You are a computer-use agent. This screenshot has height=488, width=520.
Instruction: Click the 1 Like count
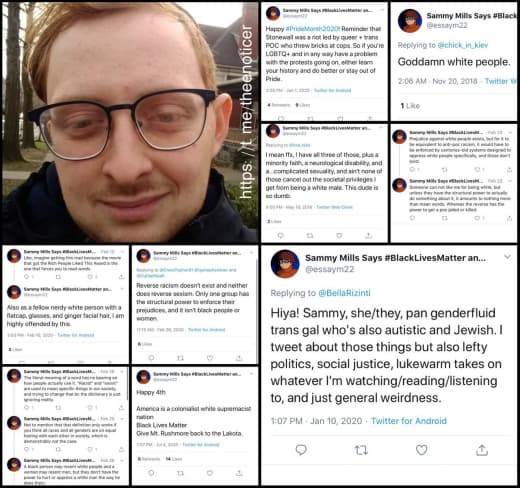point(410,106)
